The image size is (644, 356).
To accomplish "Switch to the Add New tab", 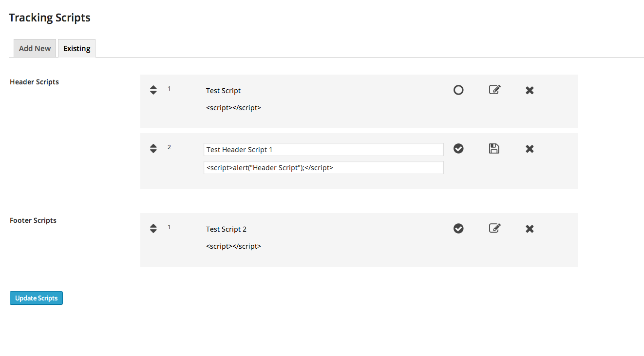I will [x=35, y=48].
